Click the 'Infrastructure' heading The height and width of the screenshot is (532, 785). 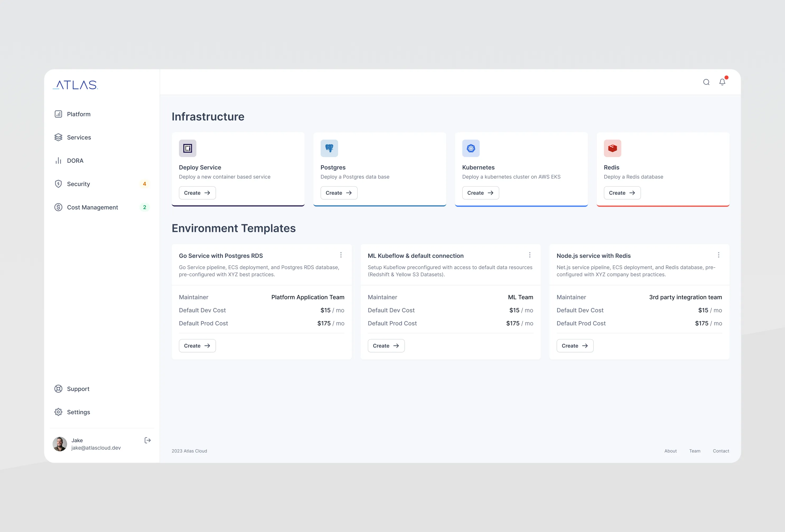point(208,116)
